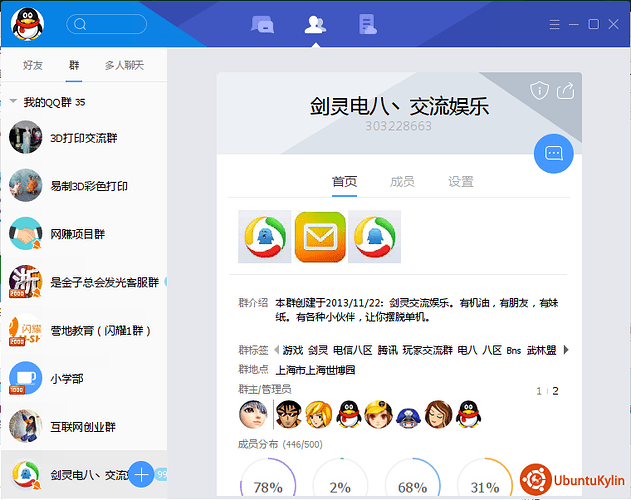Click the 78% member distribution ring
This screenshot has height=500, width=631.
(x=268, y=477)
